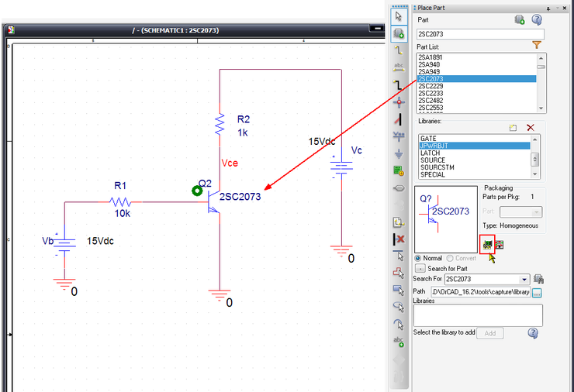Image resolution: width=574 pixels, height=392 pixels.
Task: Click the Place No Connect tool
Action: (399, 239)
